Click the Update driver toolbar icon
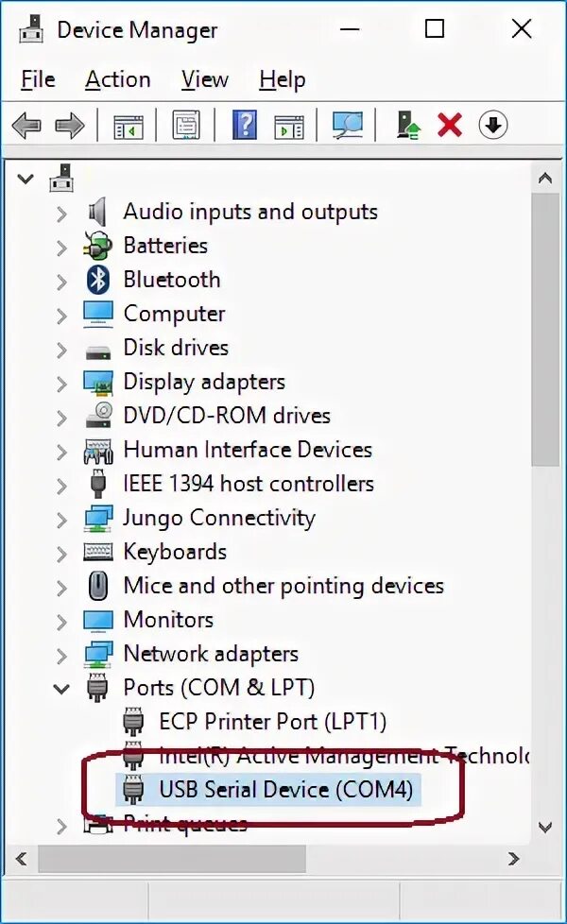 (x=407, y=125)
